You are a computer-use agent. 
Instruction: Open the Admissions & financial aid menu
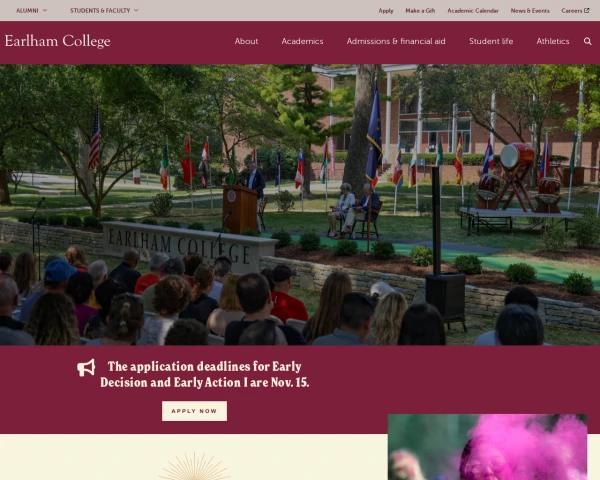click(396, 41)
